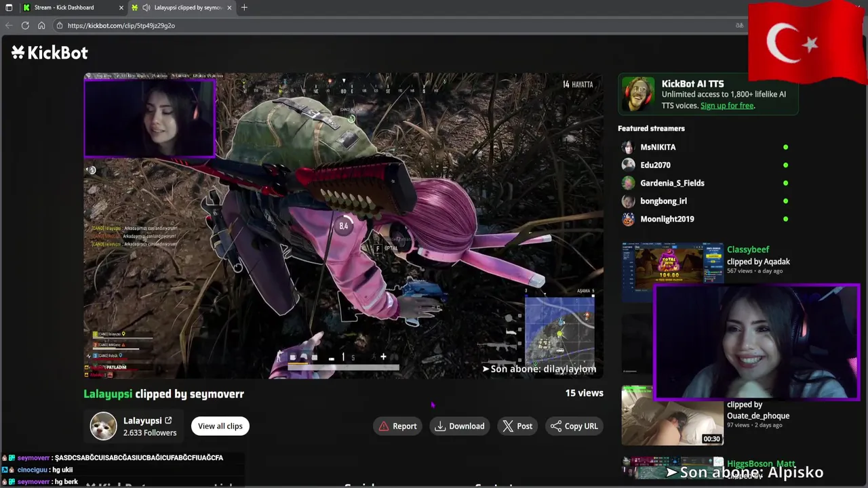Reload the current page
Image resolution: width=868 pixels, height=488 pixels.
coord(25,25)
